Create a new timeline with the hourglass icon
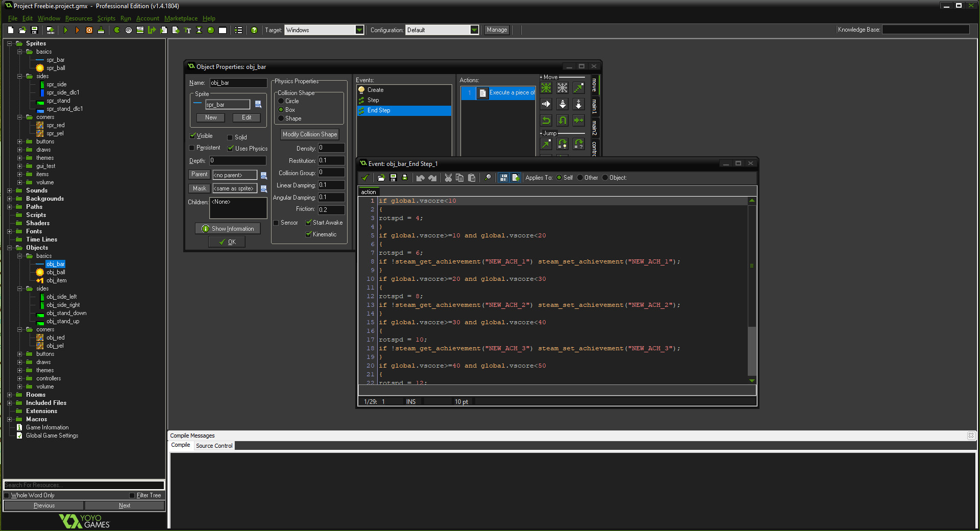Viewport: 980px width, 531px height. pyautogui.click(x=199, y=30)
